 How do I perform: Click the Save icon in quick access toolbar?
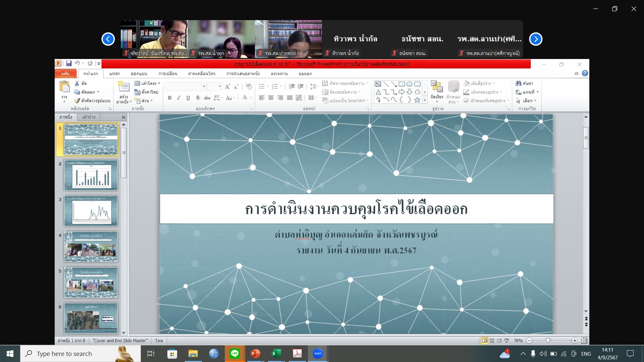69,63
